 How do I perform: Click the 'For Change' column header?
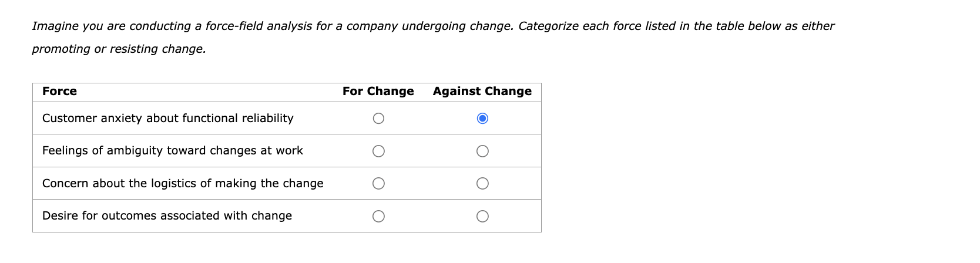378,92
